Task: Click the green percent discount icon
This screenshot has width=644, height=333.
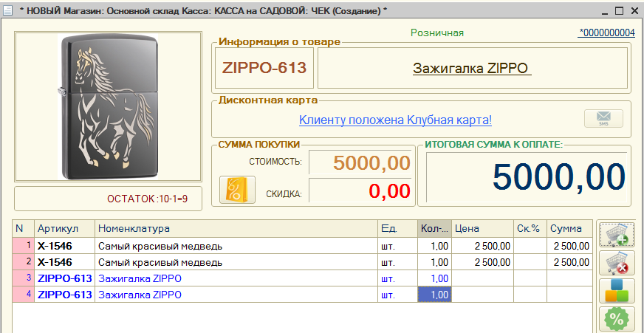Action: [x=617, y=319]
